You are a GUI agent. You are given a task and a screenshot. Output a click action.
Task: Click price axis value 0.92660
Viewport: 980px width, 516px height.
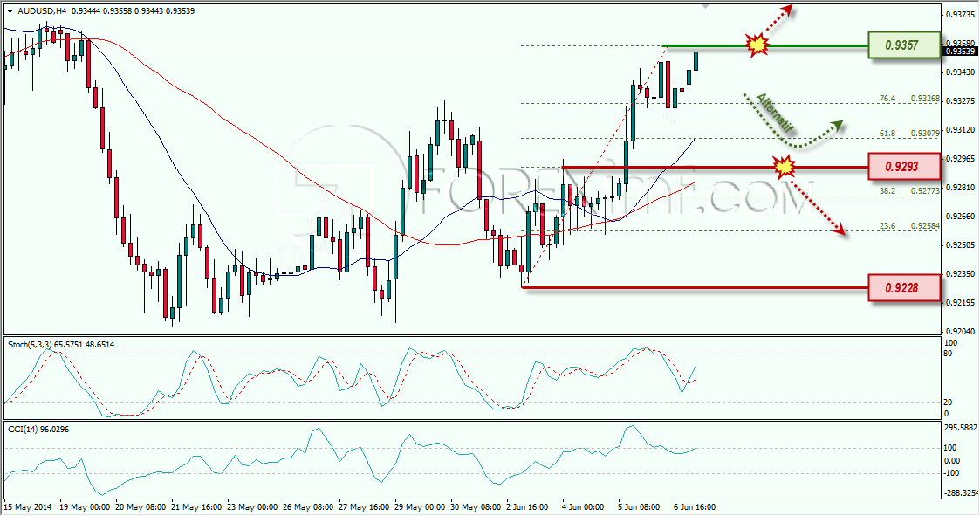coord(961,216)
